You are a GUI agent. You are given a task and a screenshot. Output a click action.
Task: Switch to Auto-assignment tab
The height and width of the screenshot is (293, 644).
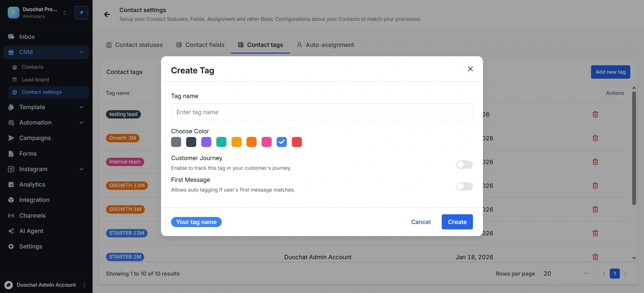tap(325, 45)
